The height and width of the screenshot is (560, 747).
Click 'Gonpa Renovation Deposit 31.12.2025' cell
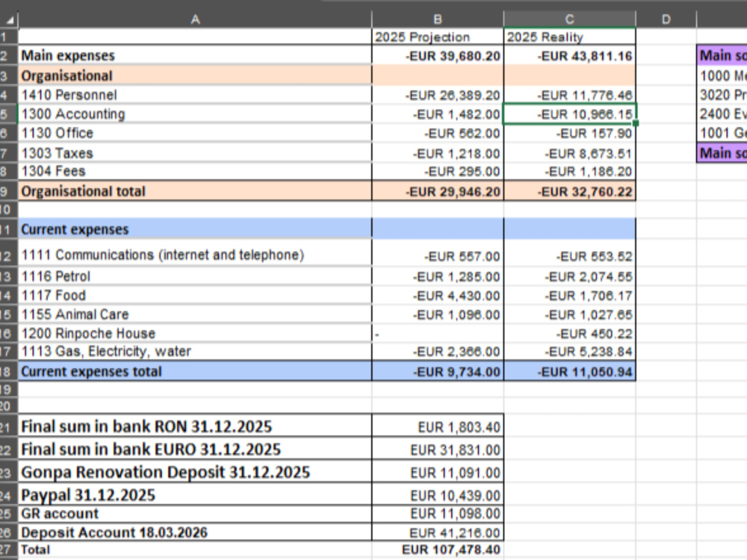(x=195, y=471)
